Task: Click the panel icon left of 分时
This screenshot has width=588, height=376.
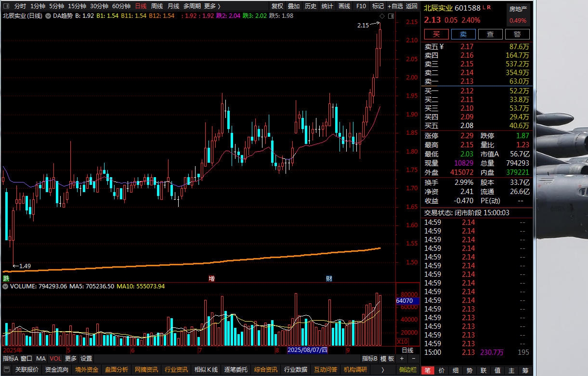Action: [x=6, y=6]
